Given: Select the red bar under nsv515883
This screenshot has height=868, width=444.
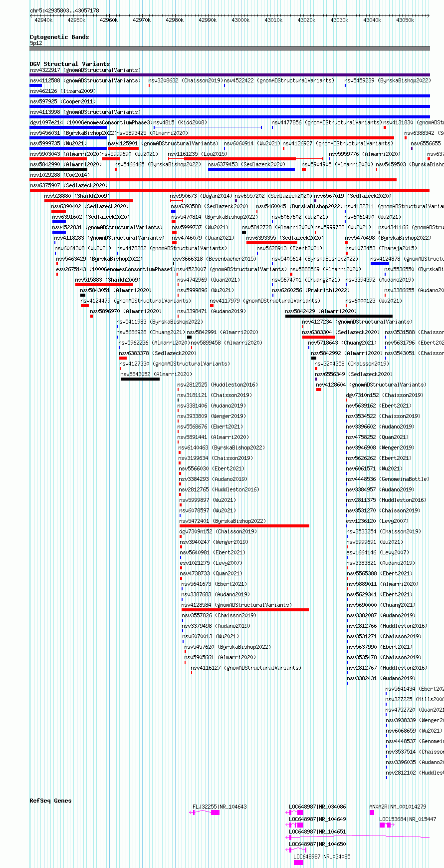Looking at the screenshot, I should click(104, 285).
